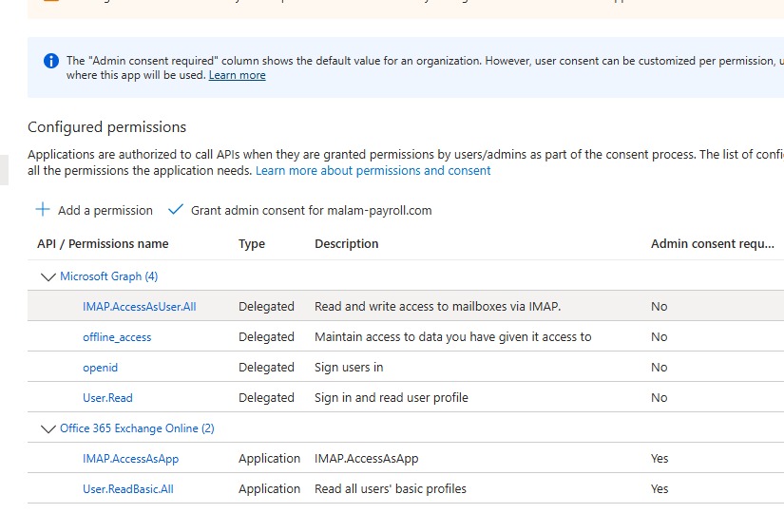784x532 pixels.
Task: Click the Delegated type cell for IMAP.AccessAsUser.All
Action: coord(266,307)
